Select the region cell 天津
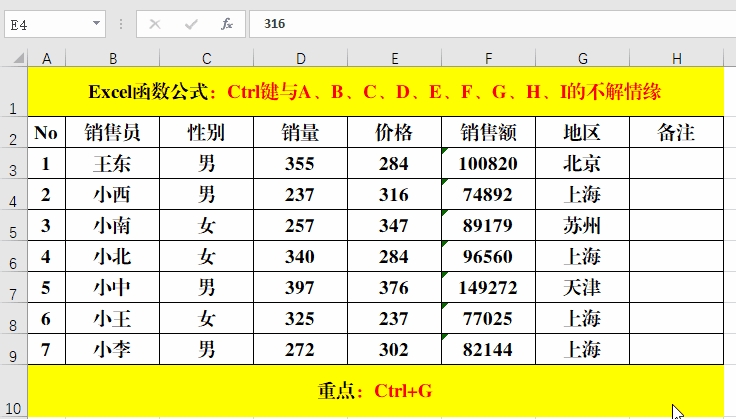This screenshot has width=736, height=419. pyautogui.click(x=583, y=287)
